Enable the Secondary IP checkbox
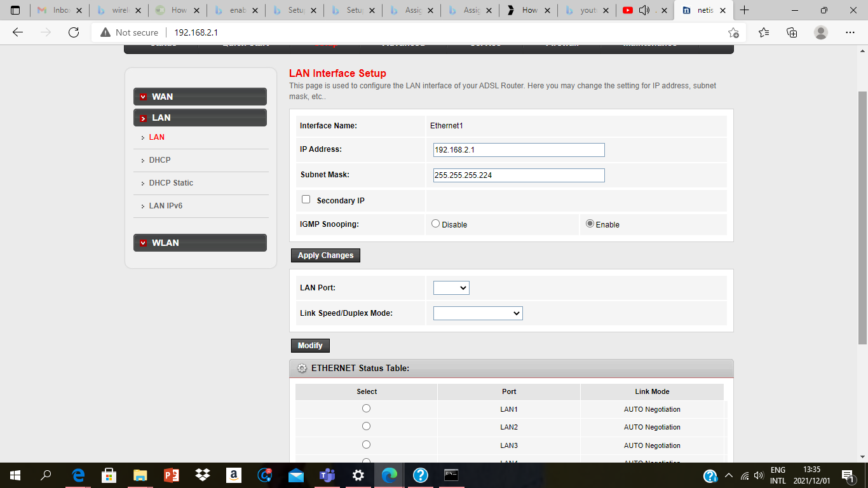The height and width of the screenshot is (488, 868). pyautogui.click(x=306, y=200)
